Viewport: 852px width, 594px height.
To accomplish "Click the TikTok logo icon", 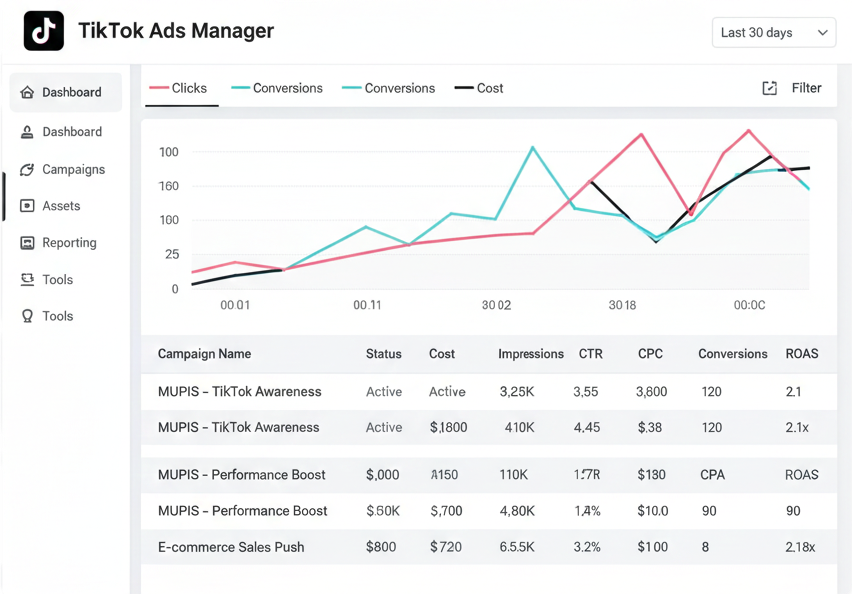I will click(x=43, y=32).
